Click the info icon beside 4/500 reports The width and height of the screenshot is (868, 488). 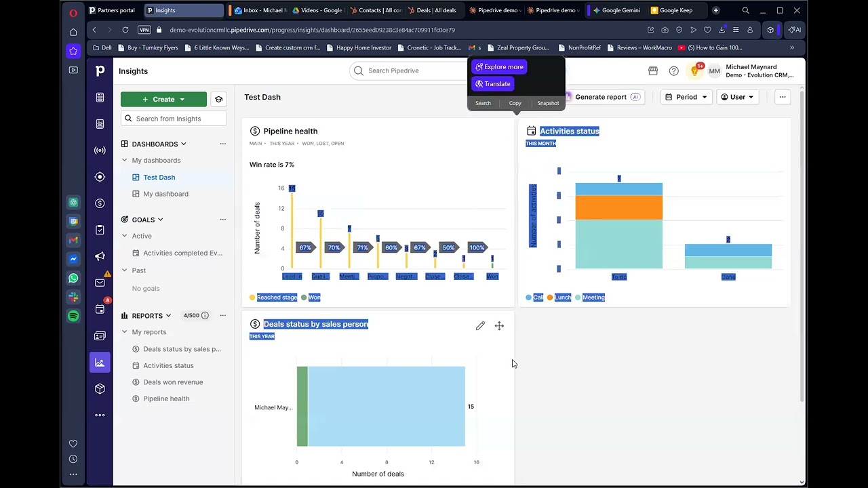coord(205,316)
